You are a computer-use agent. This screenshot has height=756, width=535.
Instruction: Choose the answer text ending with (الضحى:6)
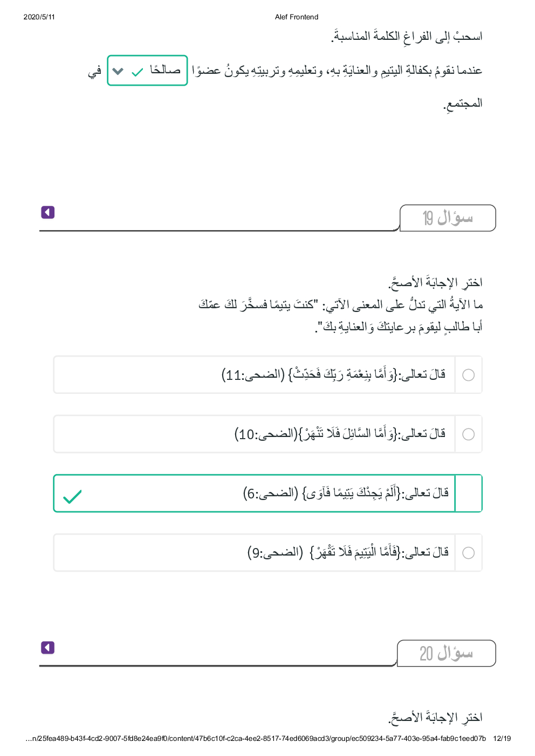(x=345, y=493)
